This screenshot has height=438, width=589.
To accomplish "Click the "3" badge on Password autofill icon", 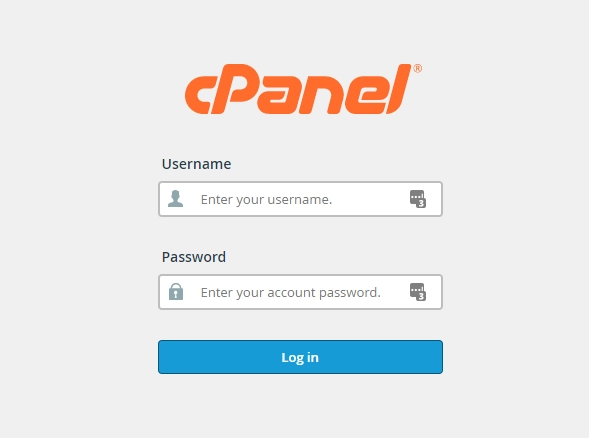I will (x=421, y=296).
